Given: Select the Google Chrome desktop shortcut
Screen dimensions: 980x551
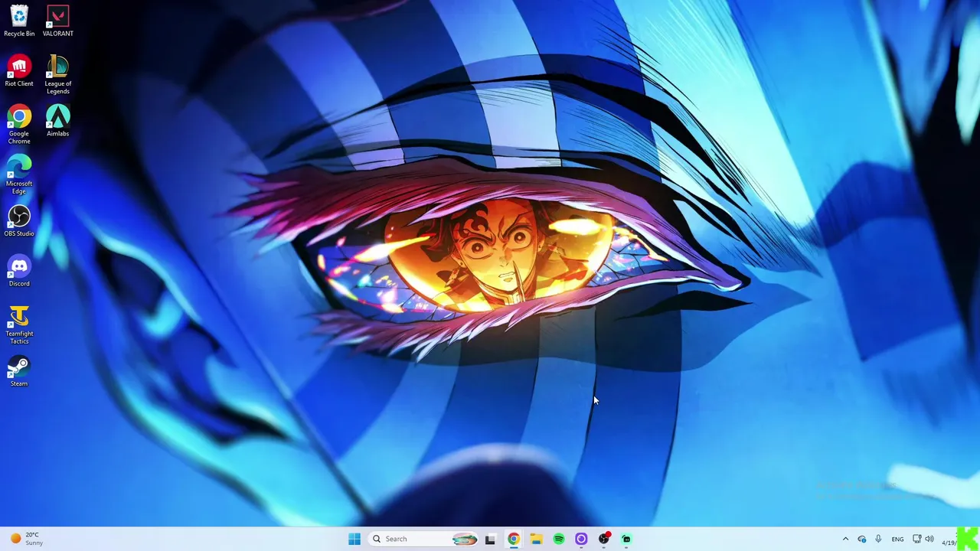Looking at the screenshot, I should (x=19, y=125).
